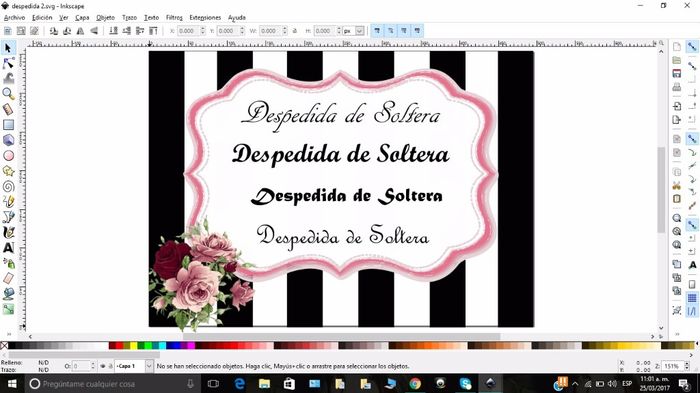Select the Spiral tool
Screen dimensions: 700x393
click(8, 186)
